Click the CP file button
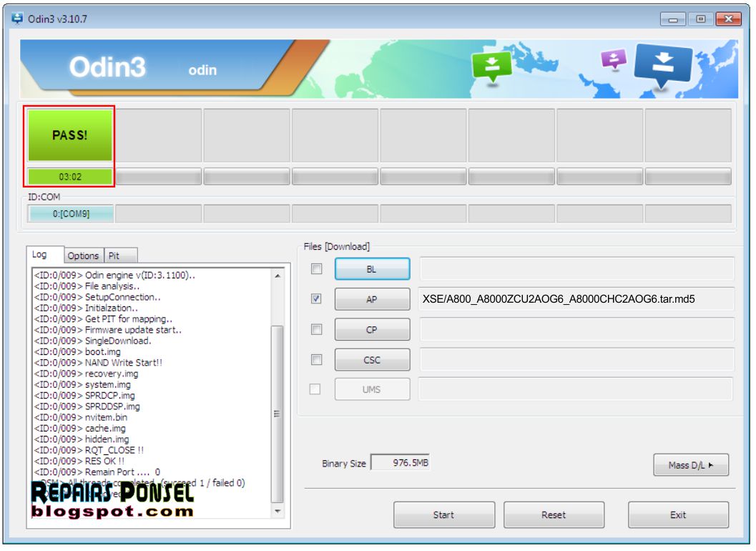Viewport: 756px width, 551px height. [372, 330]
